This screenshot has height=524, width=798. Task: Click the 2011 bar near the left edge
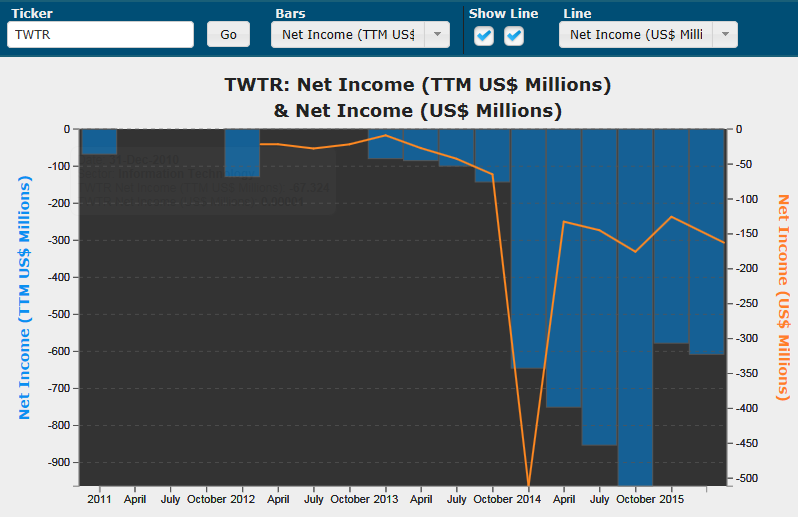click(x=99, y=142)
